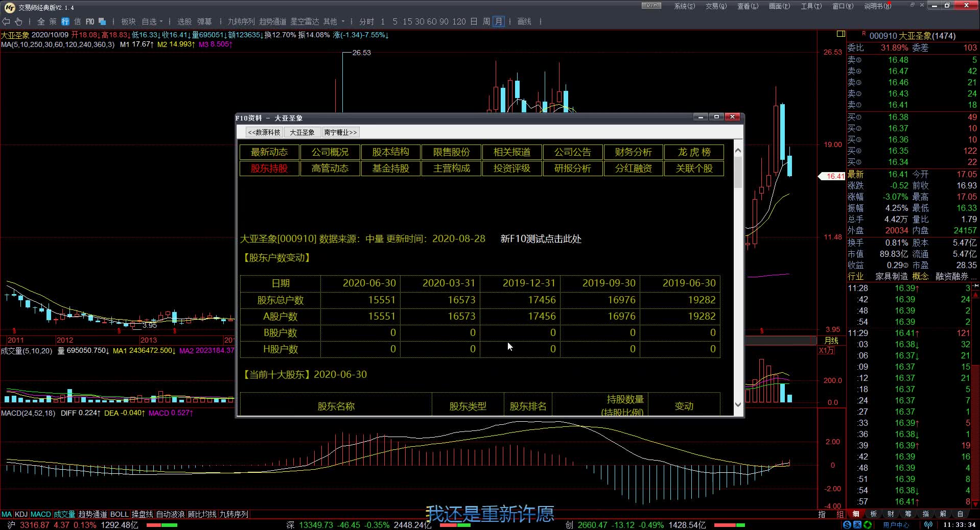Click the blue S dollar status icon

tap(848, 525)
